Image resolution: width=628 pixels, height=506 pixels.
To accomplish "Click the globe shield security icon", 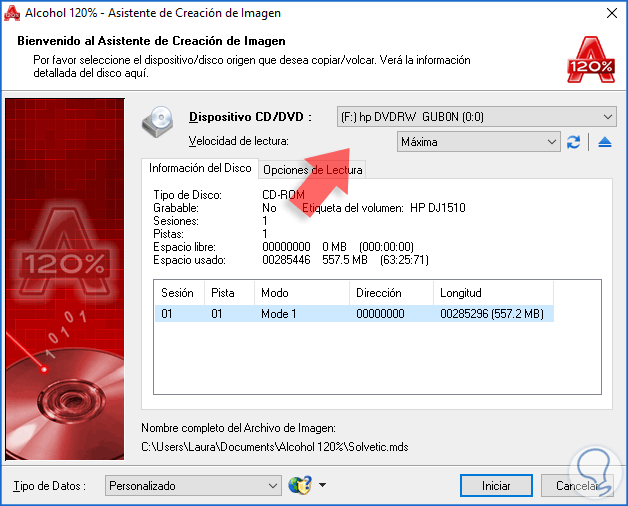I will (x=300, y=485).
